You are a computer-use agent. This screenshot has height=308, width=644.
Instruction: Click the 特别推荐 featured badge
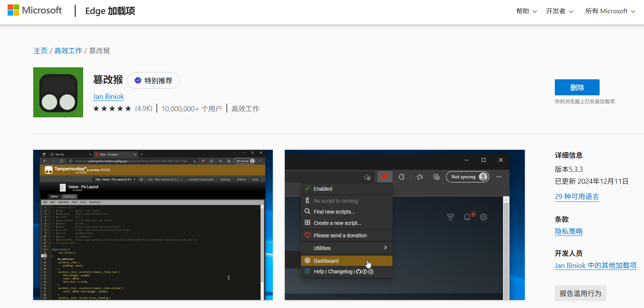tap(154, 81)
